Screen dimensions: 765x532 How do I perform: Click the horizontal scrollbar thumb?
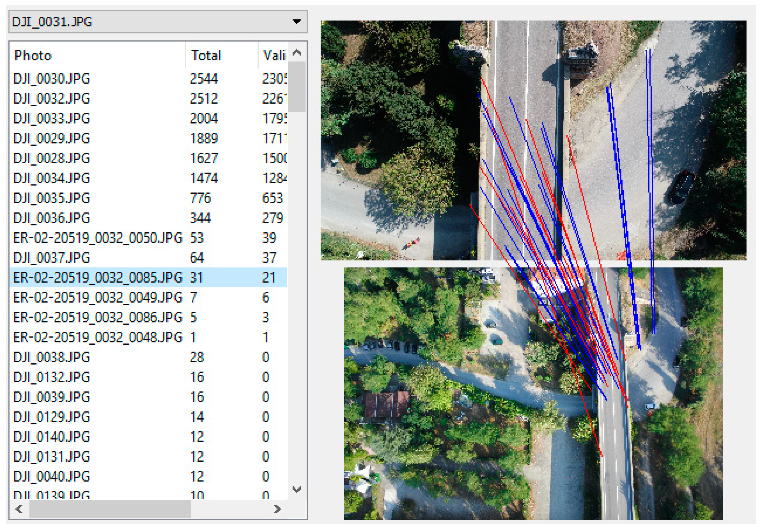pyautogui.click(x=110, y=509)
